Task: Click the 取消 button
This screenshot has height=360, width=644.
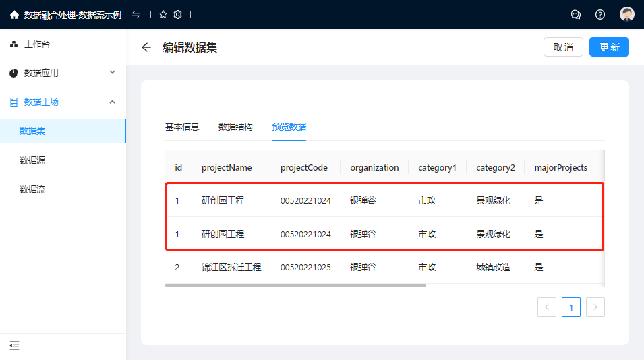Action: point(563,47)
